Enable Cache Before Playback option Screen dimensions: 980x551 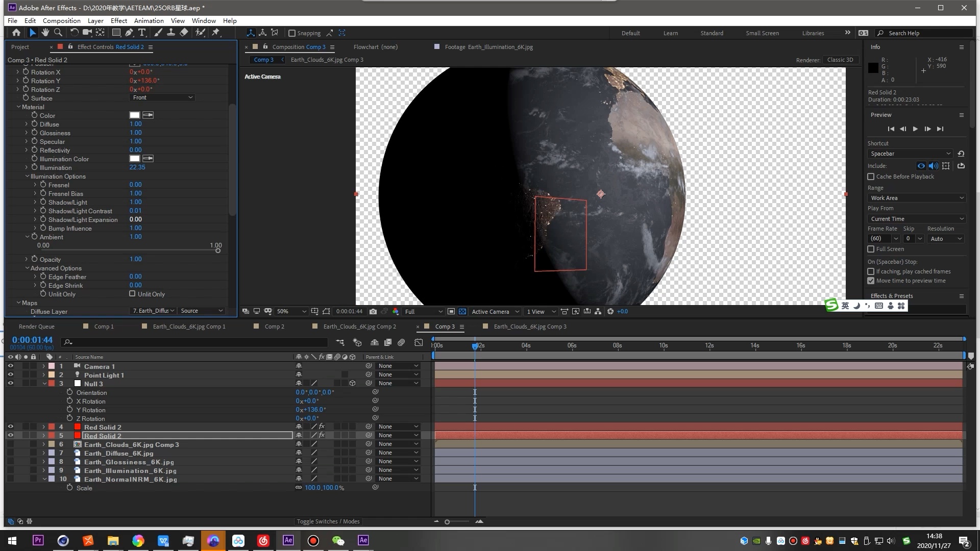[871, 177]
